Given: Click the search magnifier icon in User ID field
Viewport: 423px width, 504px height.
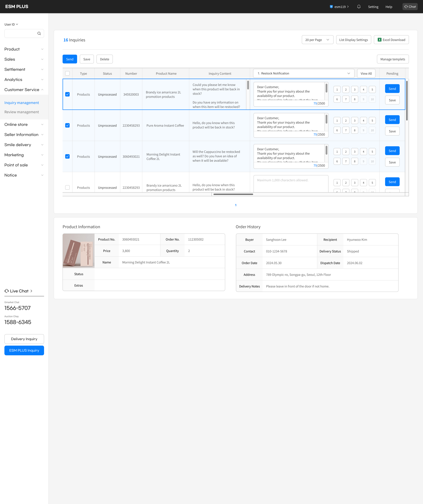Looking at the screenshot, I should coord(39,34).
